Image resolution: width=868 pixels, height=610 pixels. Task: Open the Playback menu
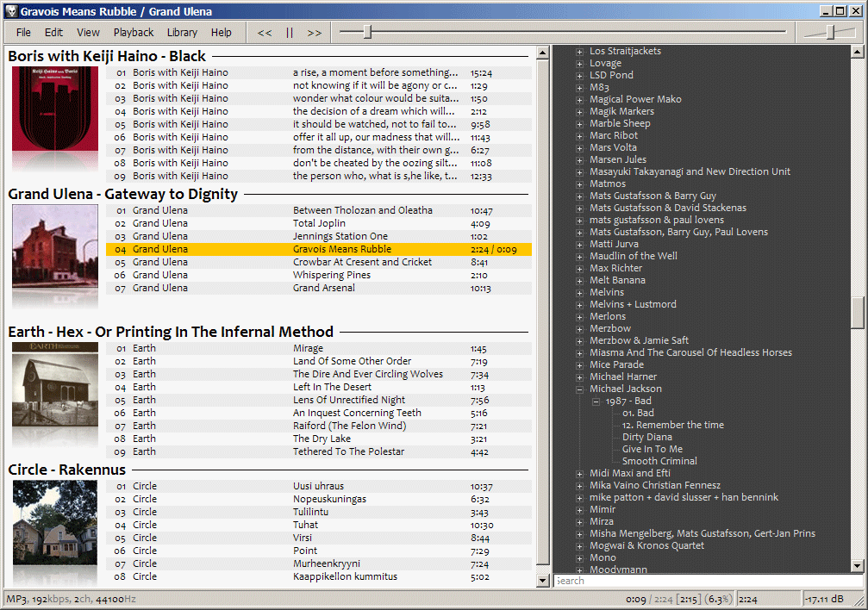pyautogui.click(x=134, y=33)
